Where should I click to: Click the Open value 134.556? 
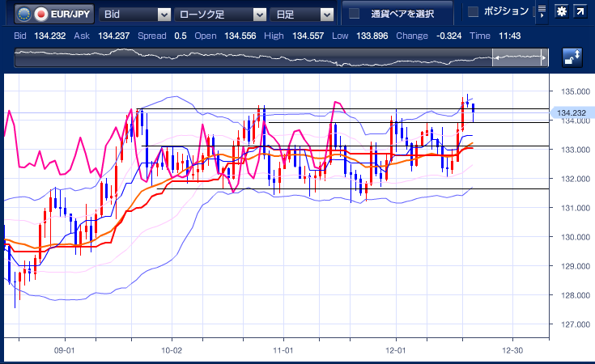(240, 36)
